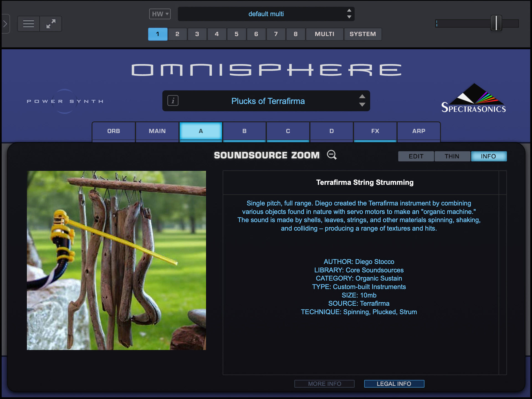The image size is (532, 399).
Task: Click the LEGAL INFO button
Action: [x=394, y=384]
